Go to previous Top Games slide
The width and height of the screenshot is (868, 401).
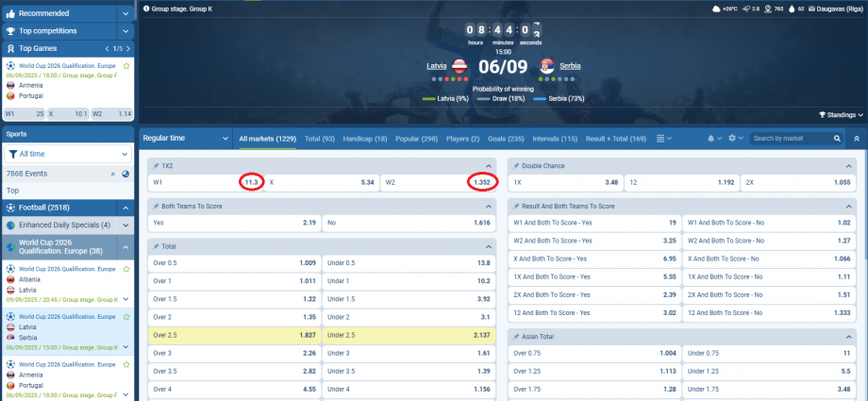click(x=108, y=49)
